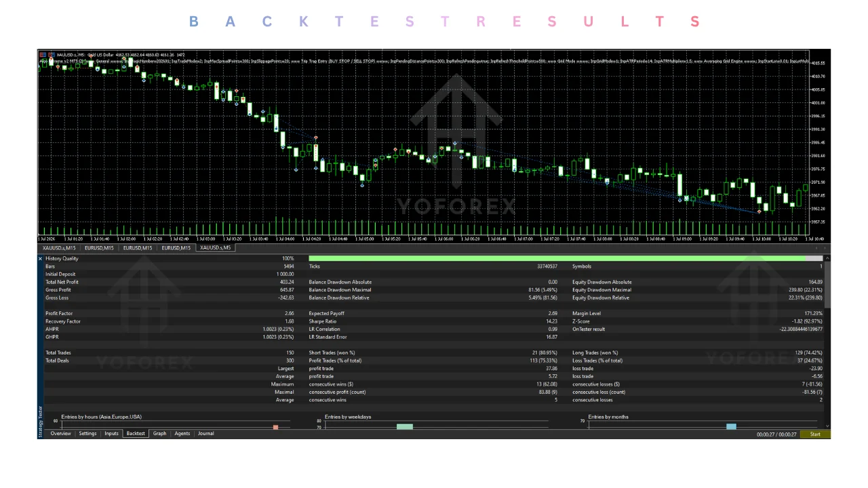Go to the Inputs tab

pyautogui.click(x=111, y=434)
